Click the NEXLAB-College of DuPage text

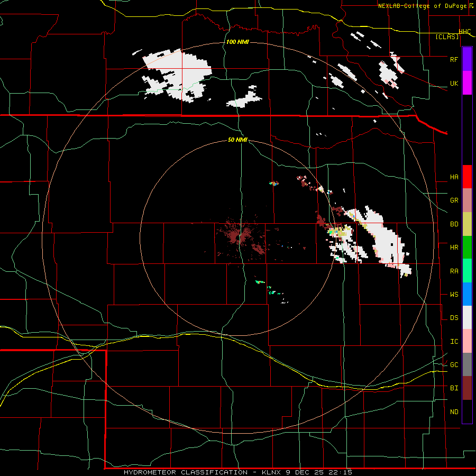coord(423,6)
